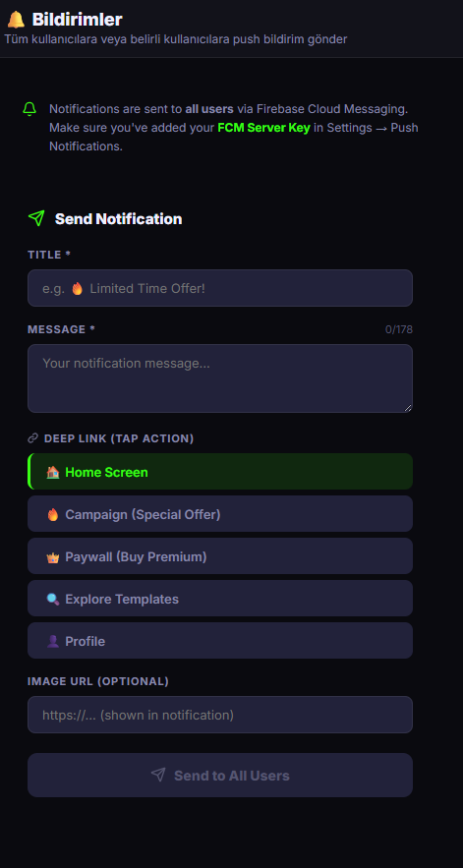Click the bell icon beside Bildirimler heading

point(16,20)
